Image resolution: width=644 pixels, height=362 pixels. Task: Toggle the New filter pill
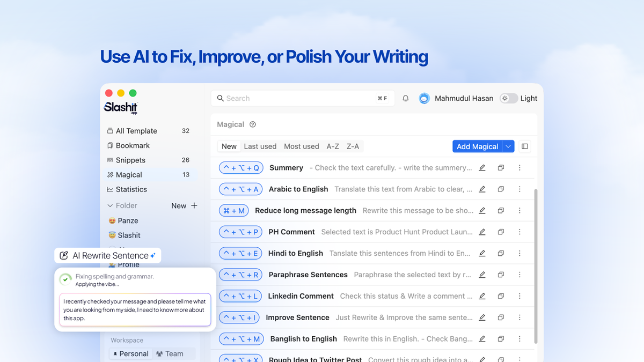[x=229, y=146]
